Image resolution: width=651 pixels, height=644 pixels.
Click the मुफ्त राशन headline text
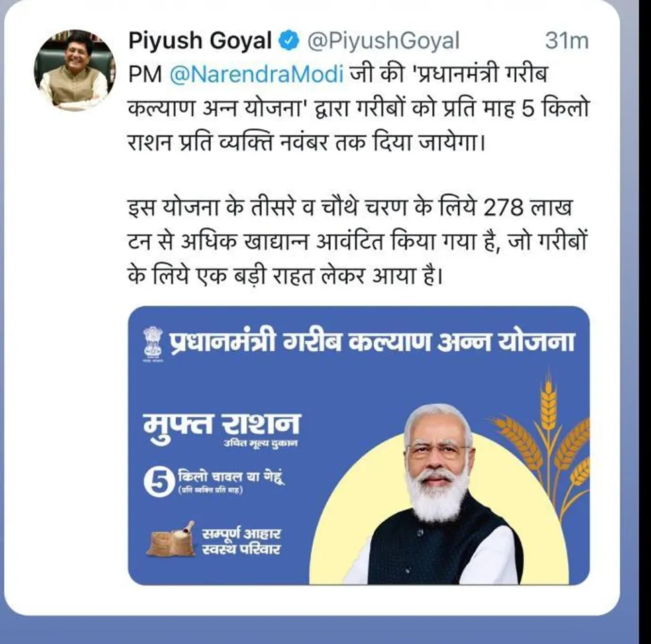[221, 425]
